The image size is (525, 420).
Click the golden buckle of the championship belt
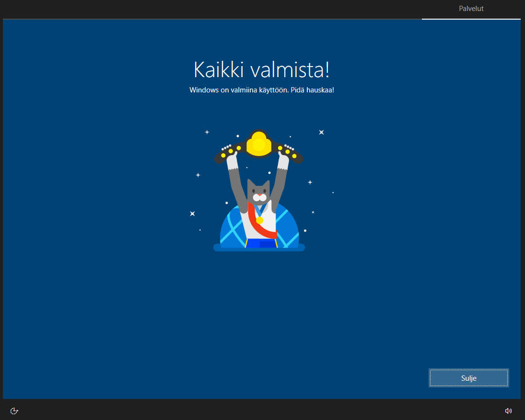pos(259,144)
